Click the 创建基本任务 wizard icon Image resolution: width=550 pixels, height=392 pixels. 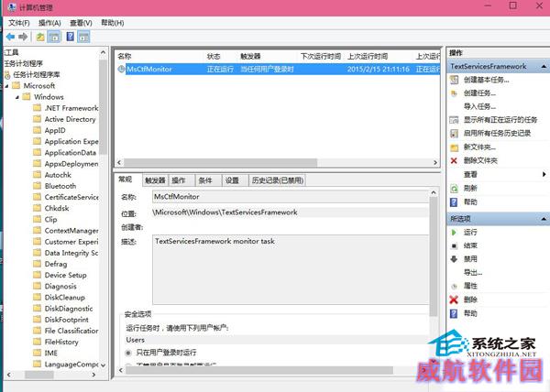(x=454, y=80)
